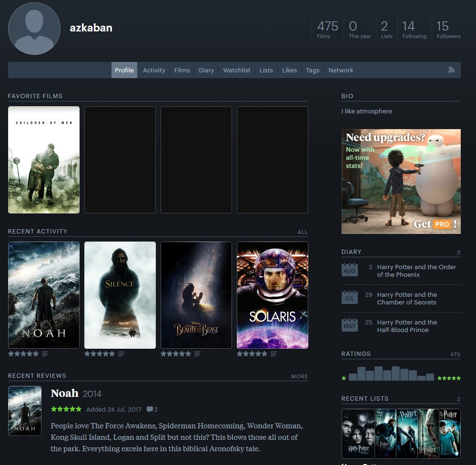Click the star rating under Silence poster
Viewport: 476px width, 465px height.
pyautogui.click(x=100, y=354)
